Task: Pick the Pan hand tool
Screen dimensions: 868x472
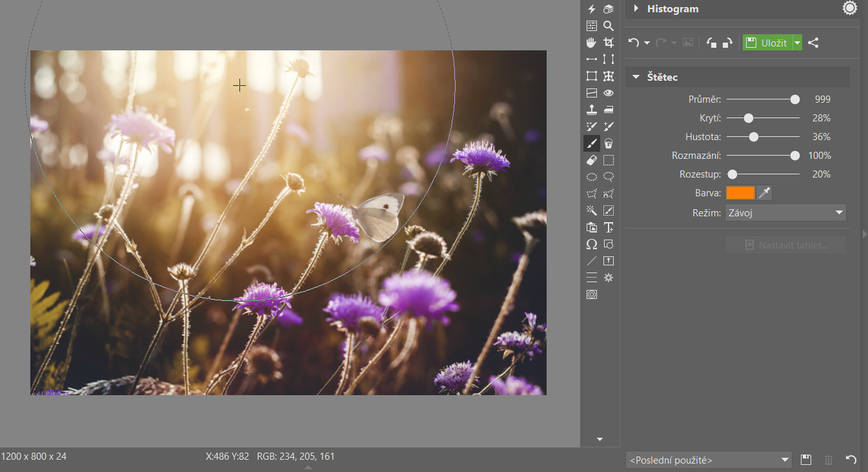Action: (591, 43)
